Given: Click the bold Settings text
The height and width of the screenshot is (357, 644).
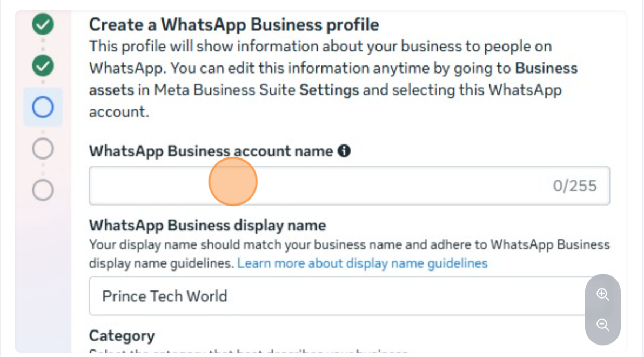Looking at the screenshot, I should click(329, 90).
